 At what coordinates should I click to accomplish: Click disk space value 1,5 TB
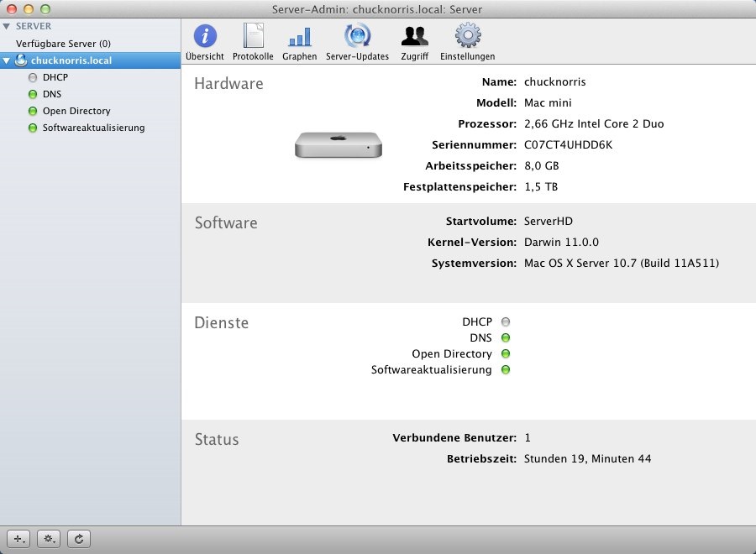(541, 187)
